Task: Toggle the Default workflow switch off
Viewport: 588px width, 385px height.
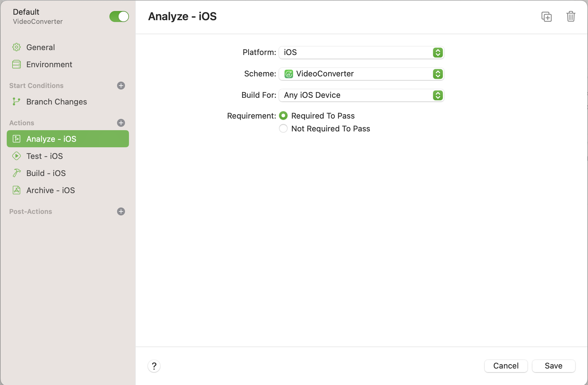Action: [x=119, y=16]
